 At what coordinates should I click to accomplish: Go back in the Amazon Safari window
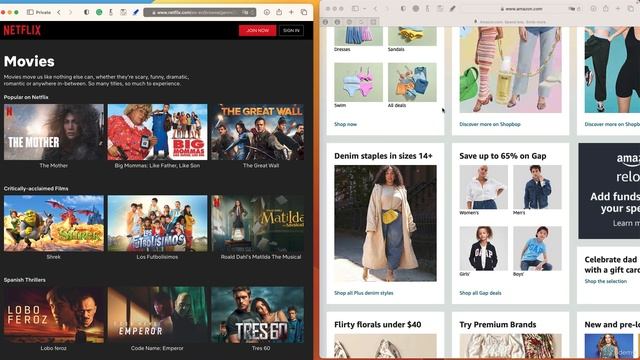tap(375, 9)
